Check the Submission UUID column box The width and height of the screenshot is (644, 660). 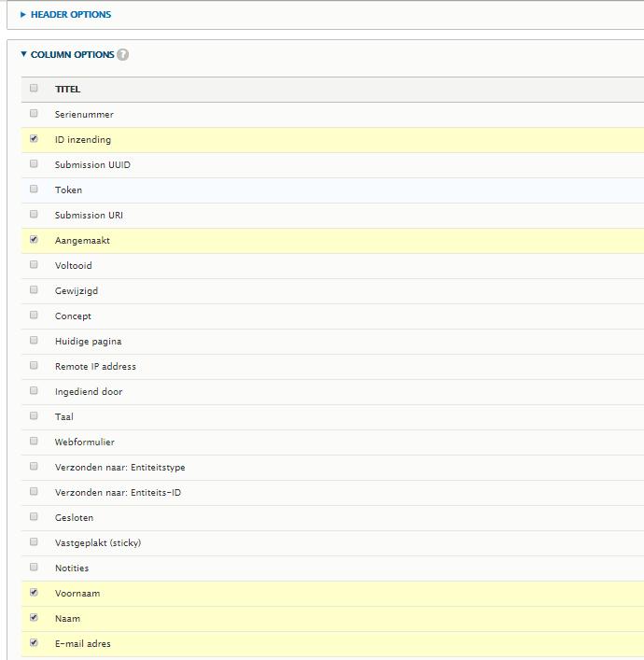35,164
